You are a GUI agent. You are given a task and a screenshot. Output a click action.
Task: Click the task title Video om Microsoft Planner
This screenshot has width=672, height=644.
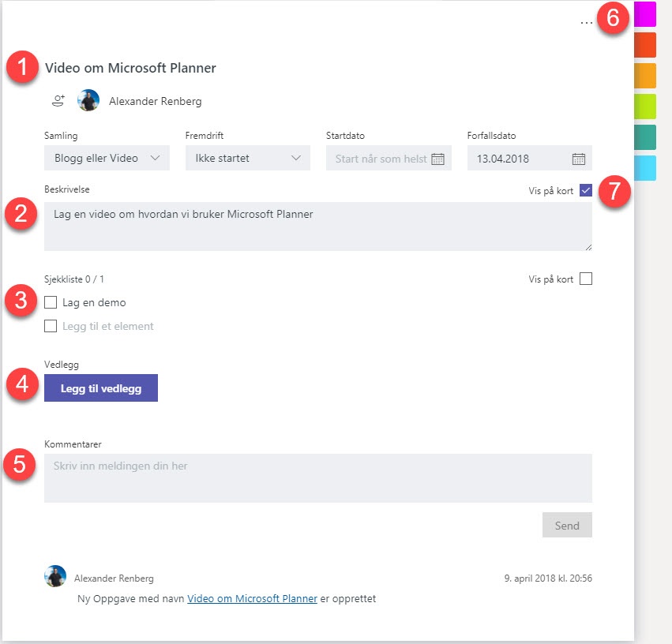point(131,68)
